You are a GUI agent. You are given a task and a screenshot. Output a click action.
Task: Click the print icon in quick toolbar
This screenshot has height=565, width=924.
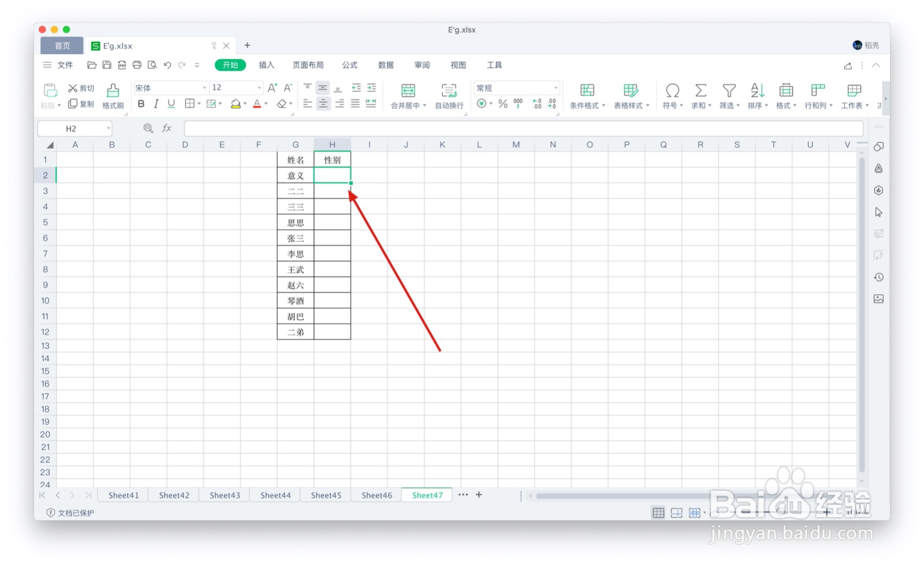137,65
